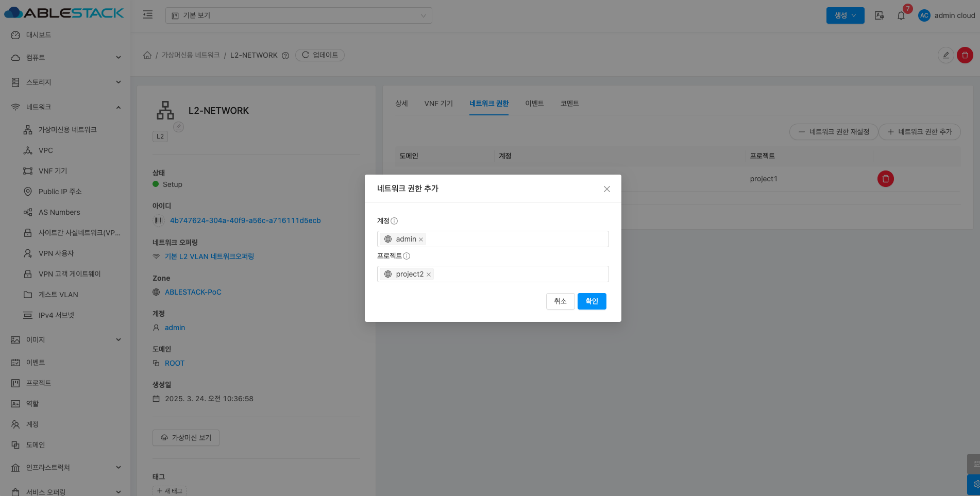The width and height of the screenshot is (980, 496).
Task: Open the network ID link
Action: click(x=245, y=220)
